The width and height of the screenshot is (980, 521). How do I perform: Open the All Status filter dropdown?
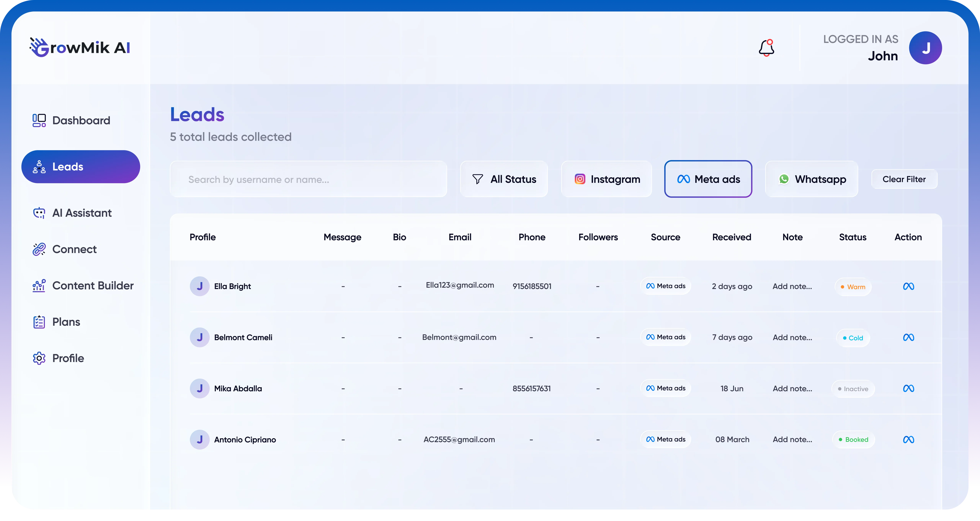coord(504,179)
